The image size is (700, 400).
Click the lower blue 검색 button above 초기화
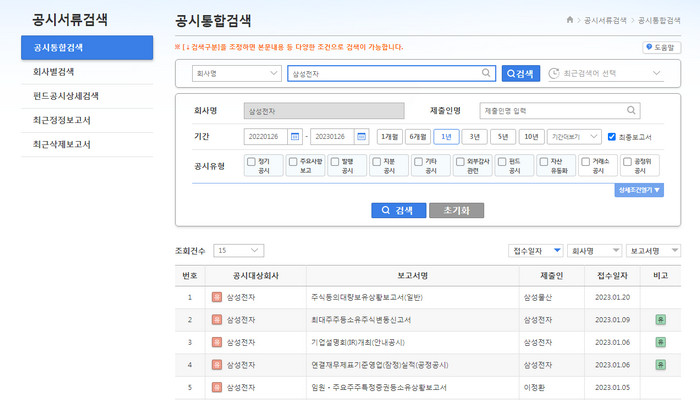[399, 210]
